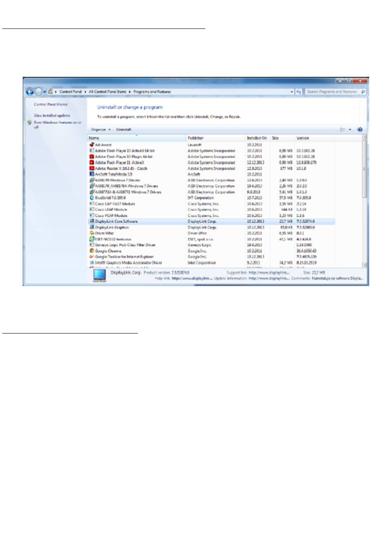
Task: Click the Forward navigation arrow
Action: [38, 92]
